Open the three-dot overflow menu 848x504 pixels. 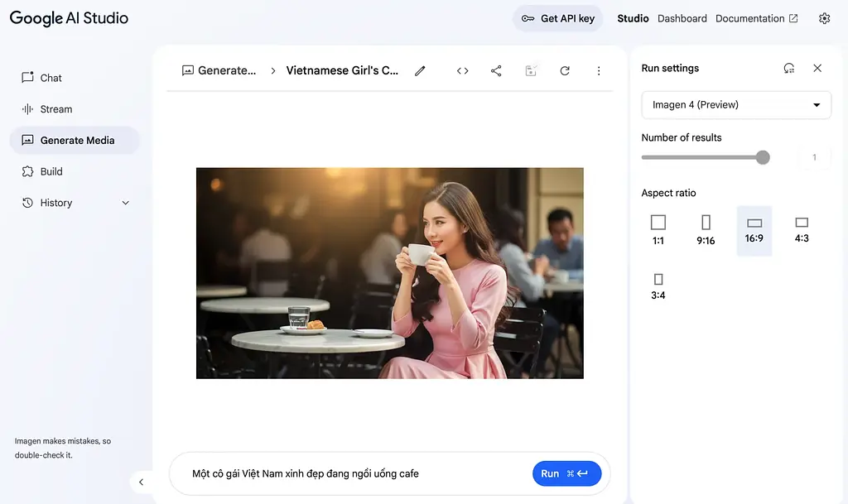pyautogui.click(x=599, y=71)
